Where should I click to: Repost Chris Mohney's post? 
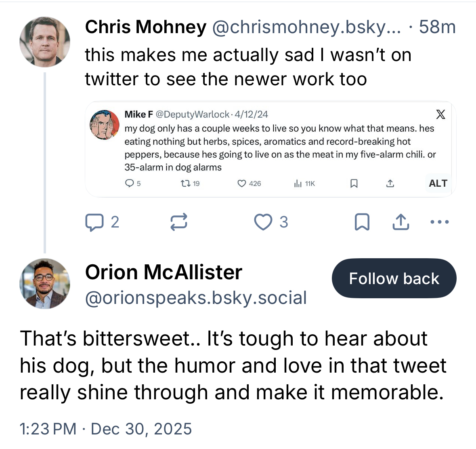[178, 222]
